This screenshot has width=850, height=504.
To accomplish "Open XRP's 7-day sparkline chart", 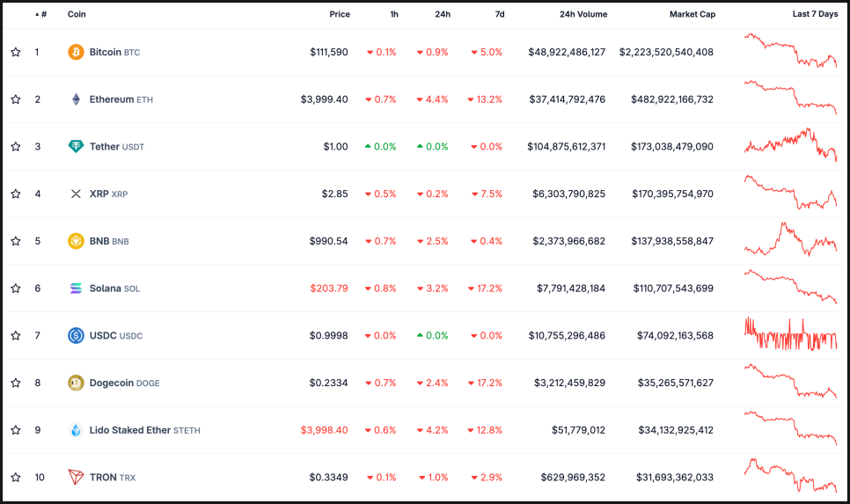I will pyautogui.click(x=790, y=192).
